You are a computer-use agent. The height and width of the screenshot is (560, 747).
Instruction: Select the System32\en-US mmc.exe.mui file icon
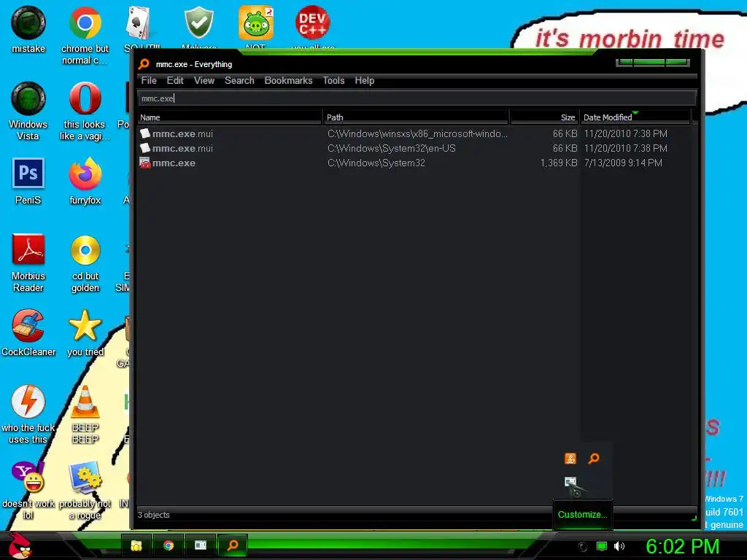145,148
